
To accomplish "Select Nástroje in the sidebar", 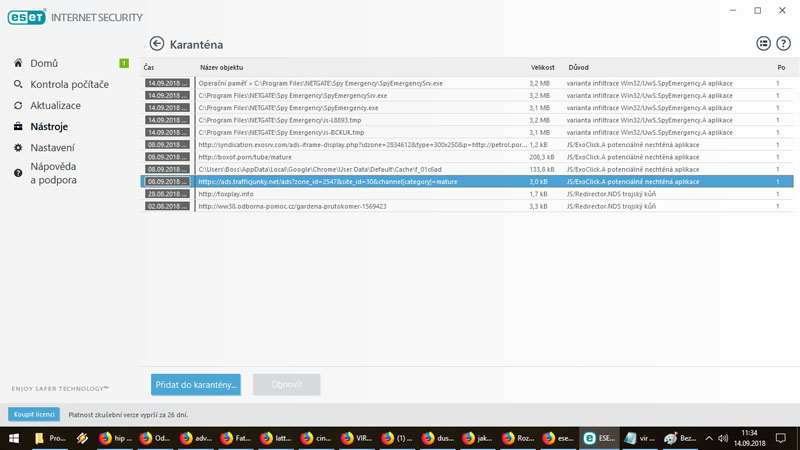I will 49,127.
